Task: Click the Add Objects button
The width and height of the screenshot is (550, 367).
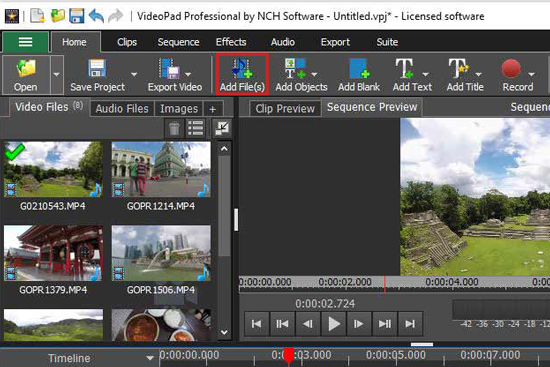Action: point(301,75)
